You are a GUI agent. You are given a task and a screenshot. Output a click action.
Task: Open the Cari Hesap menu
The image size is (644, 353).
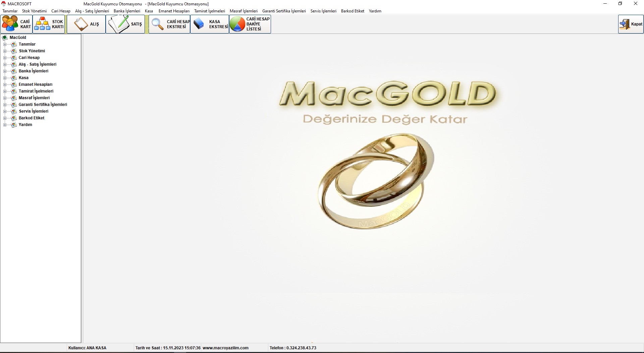[x=61, y=11]
